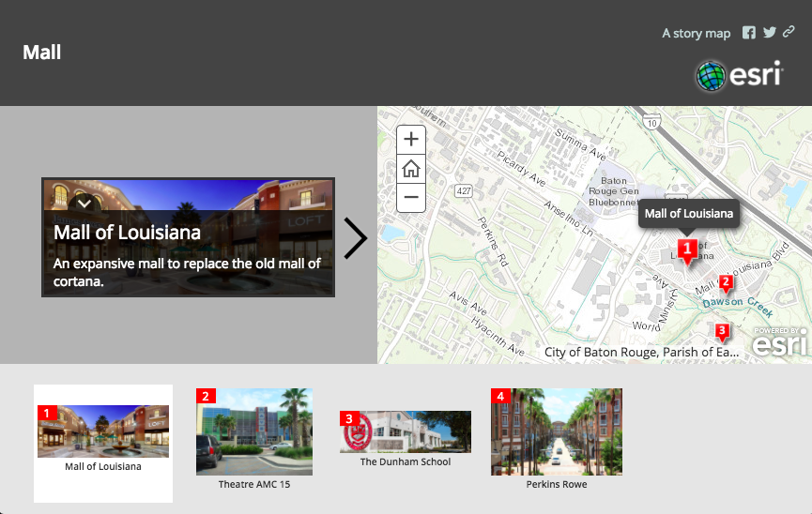Select map marker number 1
The width and height of the screenshot is (812, 514).
687,251
